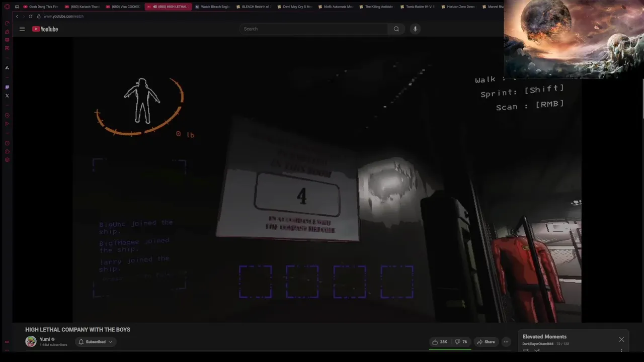Open more actions three-dot menu under video
The height and width of the screenshot is (362, 644).
point(506,342)
